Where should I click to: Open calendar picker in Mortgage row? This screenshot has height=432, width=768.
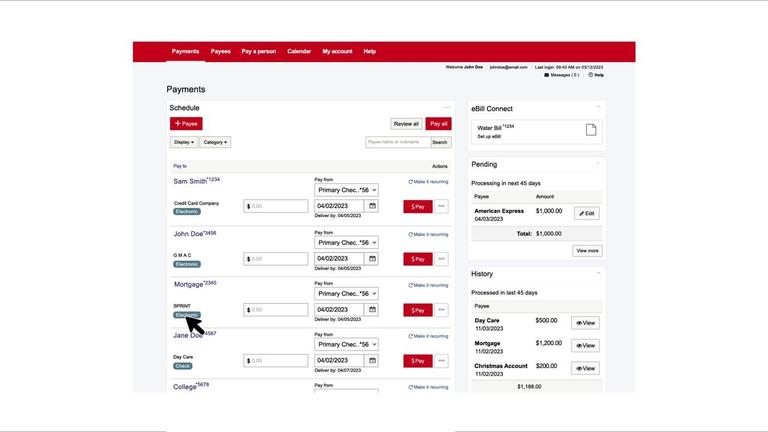click(x=372, y=310)
